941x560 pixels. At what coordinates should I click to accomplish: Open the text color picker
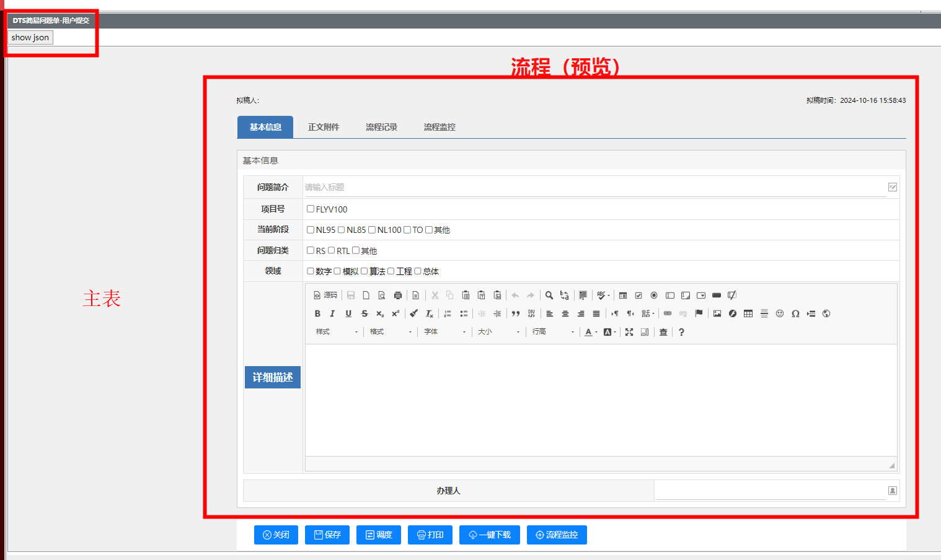point(589,332)
